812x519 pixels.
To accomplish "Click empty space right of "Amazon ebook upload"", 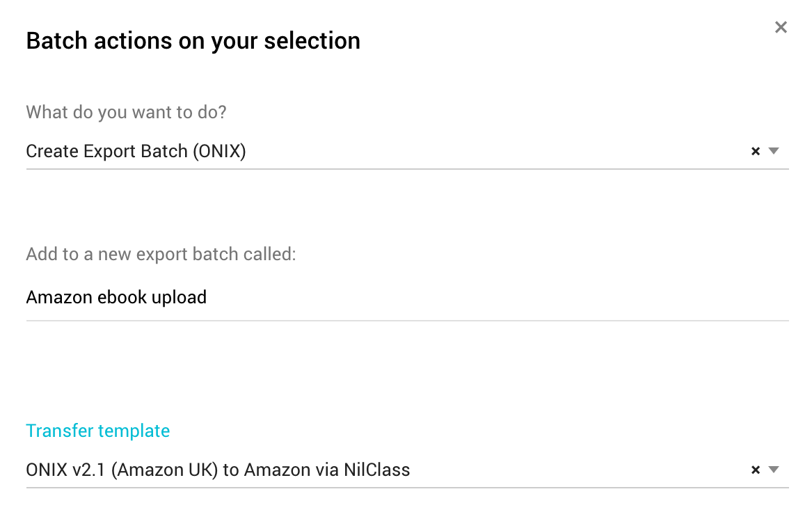I will click(487, 298).
